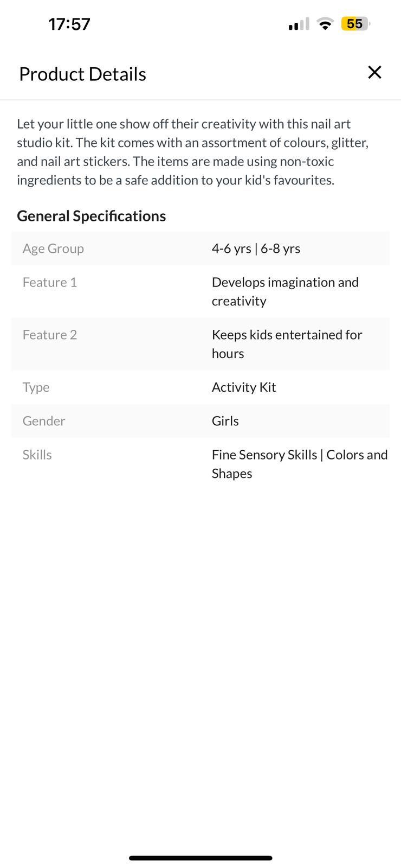
Task: Tap Develops imagination and creativity text
Action: (x=285, y=291)
